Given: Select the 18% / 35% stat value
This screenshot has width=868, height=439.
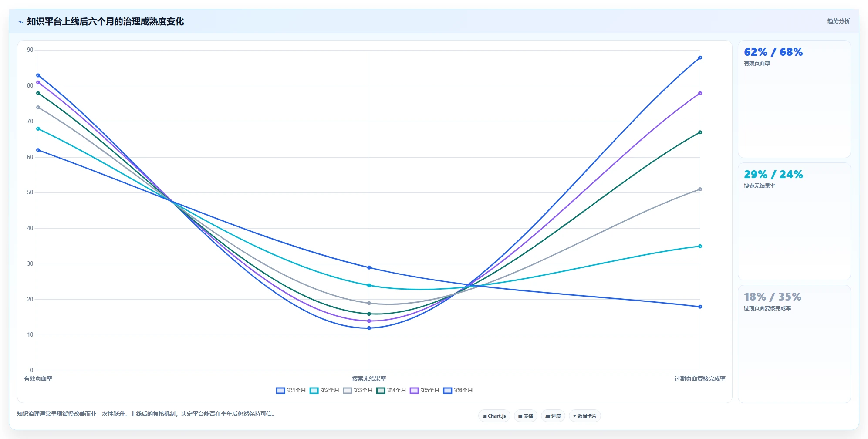Looking at the screenshot, I should tap(772, 297).
